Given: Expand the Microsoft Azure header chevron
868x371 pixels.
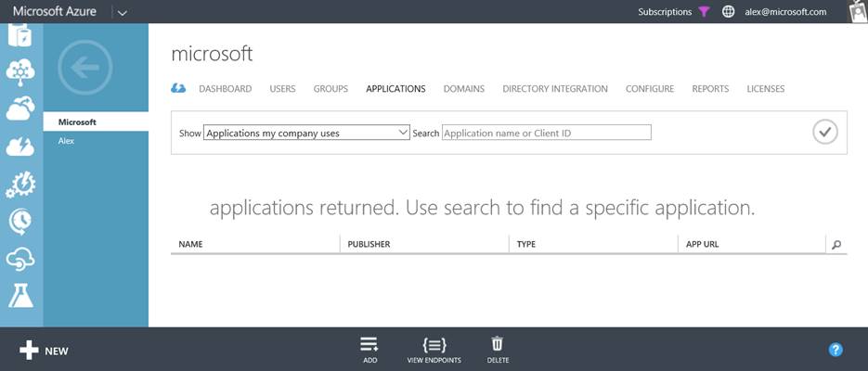Looking at the screenshot, I should (123, 12).
